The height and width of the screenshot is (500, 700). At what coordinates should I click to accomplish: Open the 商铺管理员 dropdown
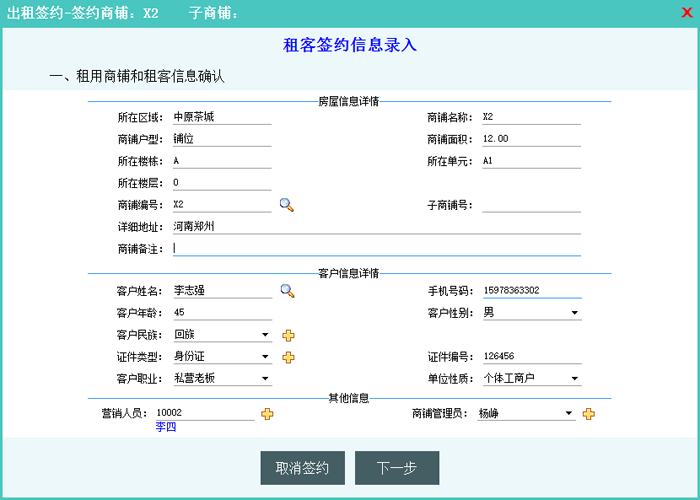pos(569,413)
